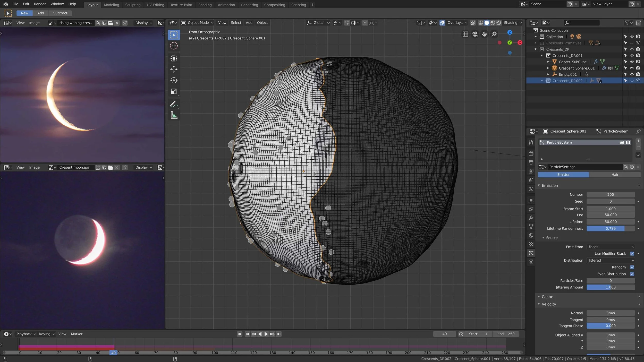Switch to the Shading workspace tab

coord(205,5)
